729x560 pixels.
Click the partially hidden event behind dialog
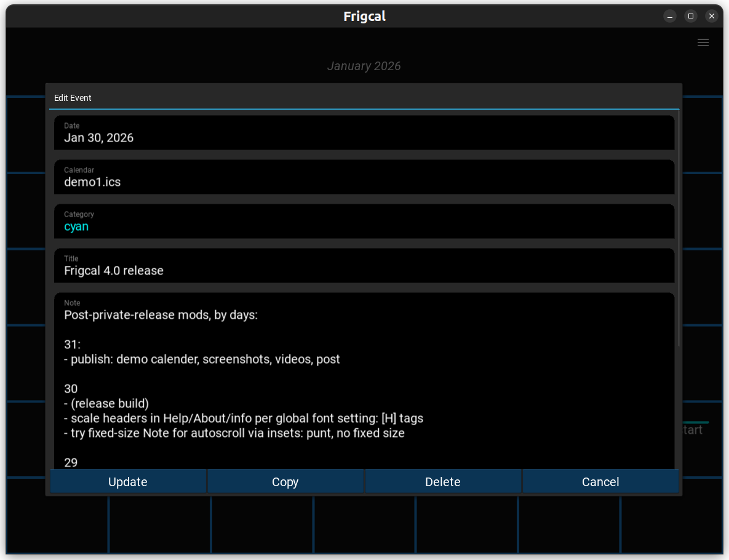click(x=693, y=430)
